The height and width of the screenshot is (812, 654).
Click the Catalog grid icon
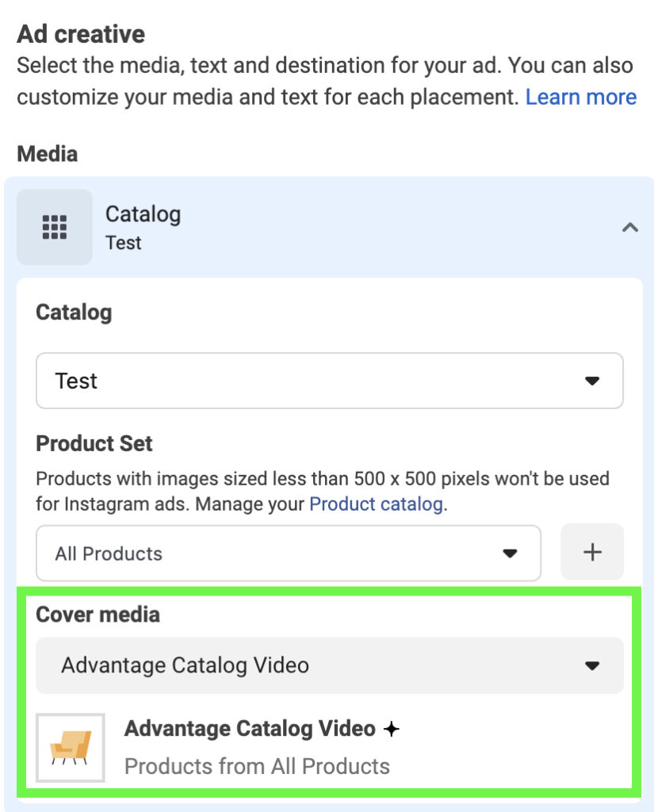pyautogui.click(x=54, y=227)
